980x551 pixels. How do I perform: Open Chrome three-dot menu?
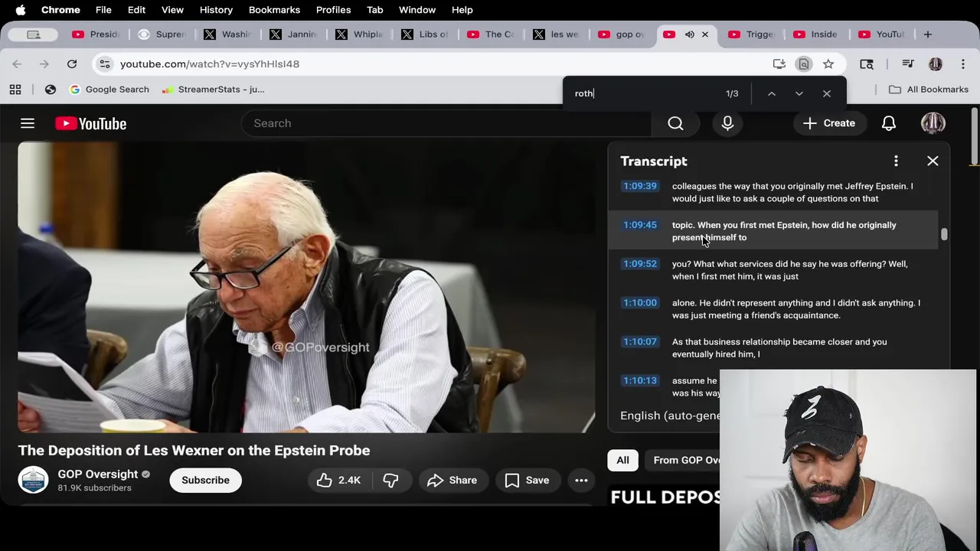963,64
